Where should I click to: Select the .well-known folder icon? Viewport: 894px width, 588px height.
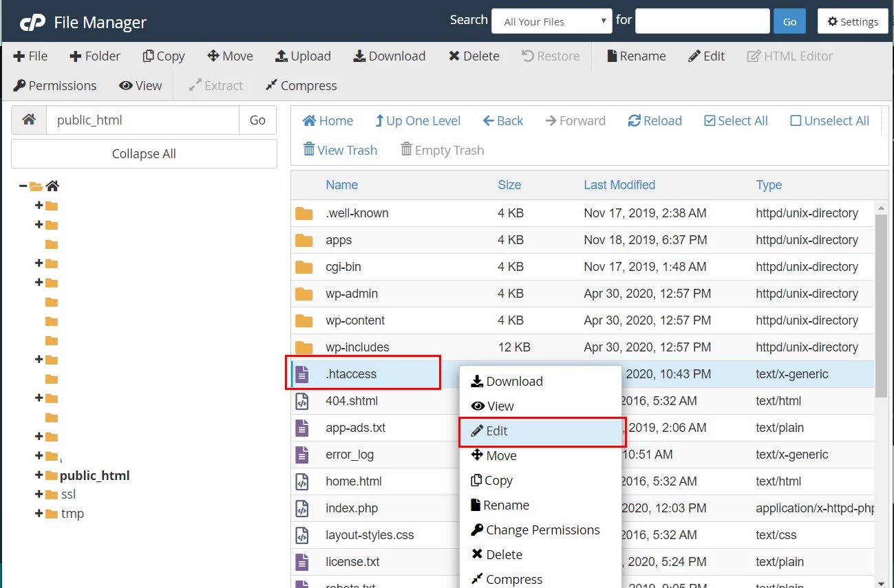coord(304,213)
